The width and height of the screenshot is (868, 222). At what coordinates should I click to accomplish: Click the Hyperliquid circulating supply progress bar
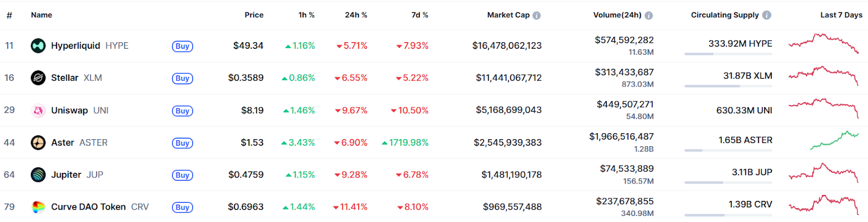click(x=728, y=54)
